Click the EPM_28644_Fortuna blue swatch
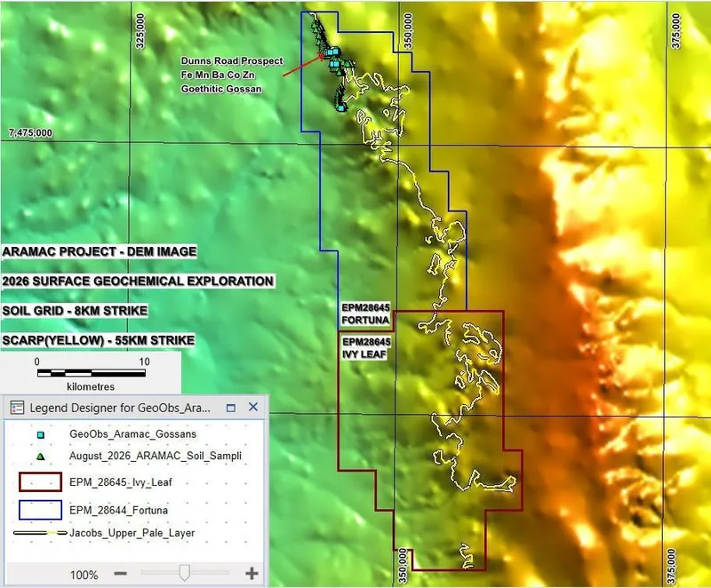711x588 pixels. pyautogui.click(x=40, y=510)
